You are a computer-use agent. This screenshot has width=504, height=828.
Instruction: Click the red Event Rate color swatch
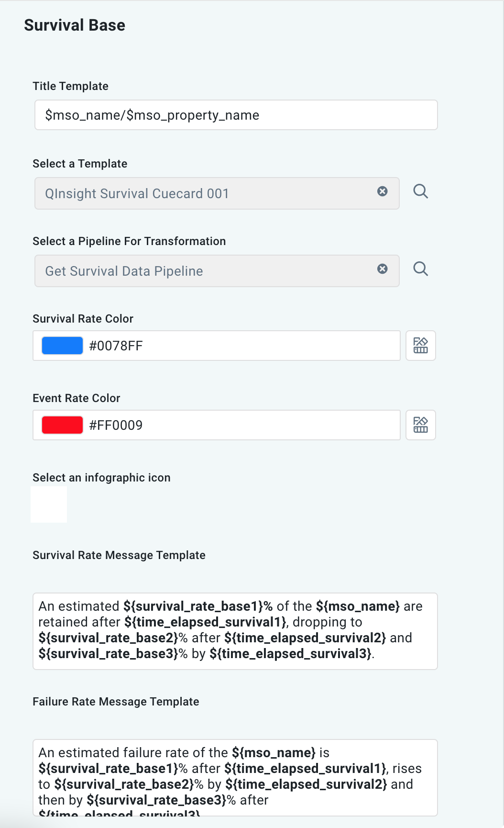(x=62, y=425)
